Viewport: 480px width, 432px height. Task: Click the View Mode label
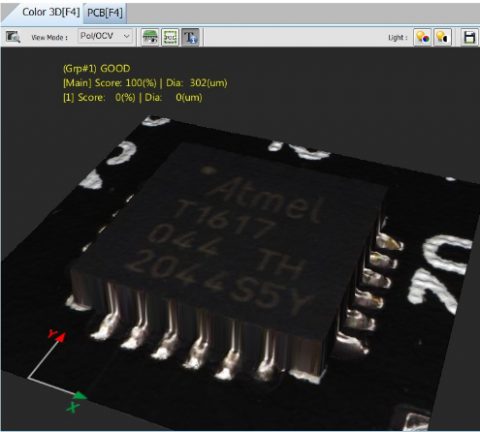tap(49, 37)
